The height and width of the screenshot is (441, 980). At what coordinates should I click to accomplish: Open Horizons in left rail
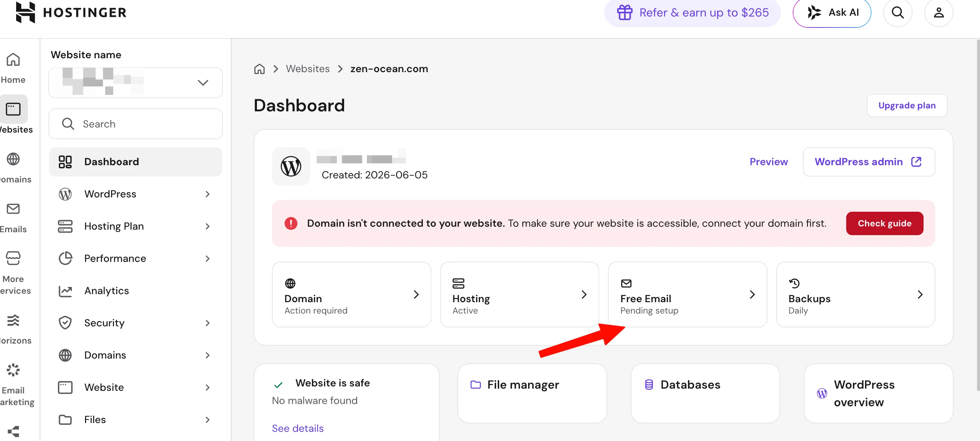click(x=14, y=329)
